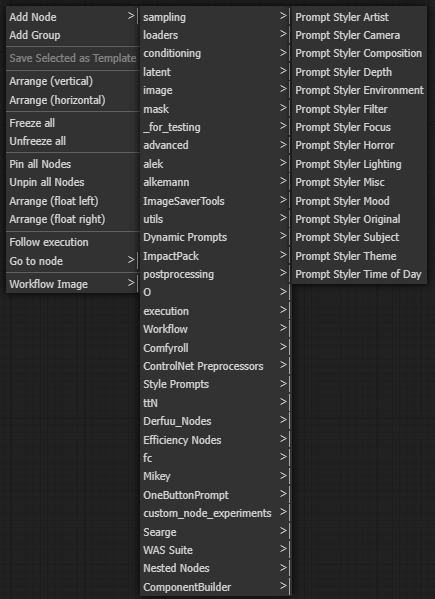
Task: Open the utils category
Action: [215, 219]
